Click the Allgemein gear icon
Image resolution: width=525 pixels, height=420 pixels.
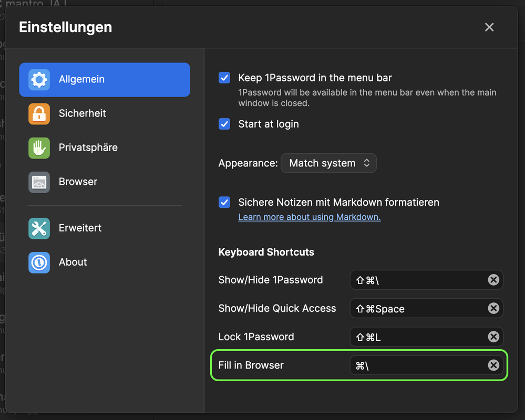(x=39, y=80)
